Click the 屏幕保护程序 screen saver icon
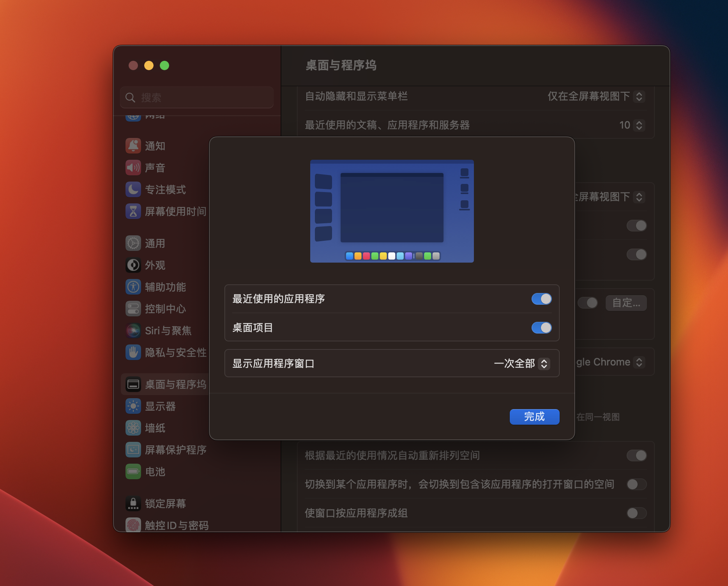 point(133,450)
